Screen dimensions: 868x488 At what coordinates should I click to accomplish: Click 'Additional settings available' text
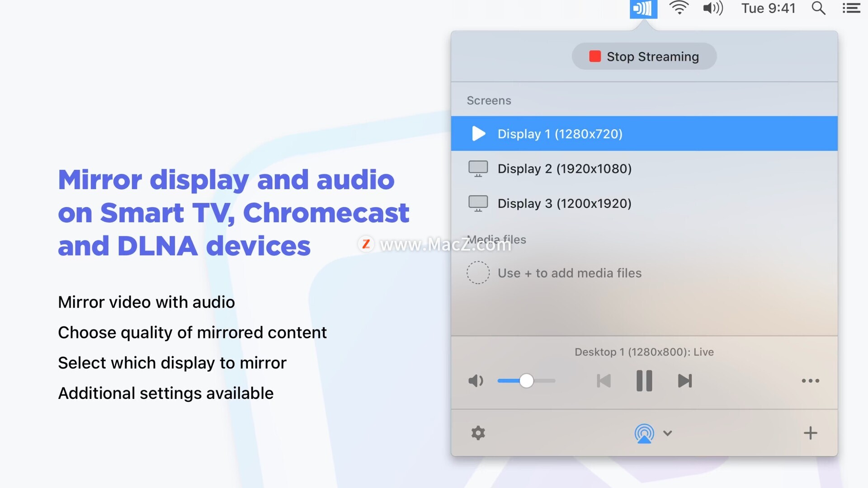click(x=165, y=394)
